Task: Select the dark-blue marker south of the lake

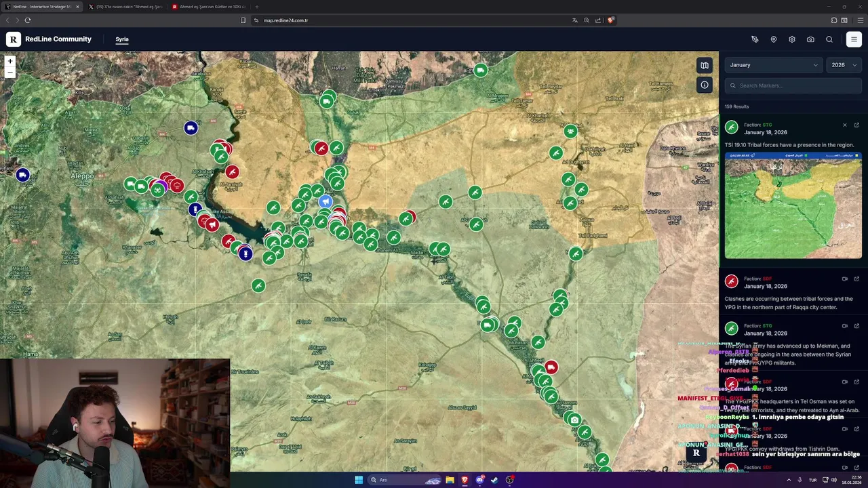Action: [245, 254]
